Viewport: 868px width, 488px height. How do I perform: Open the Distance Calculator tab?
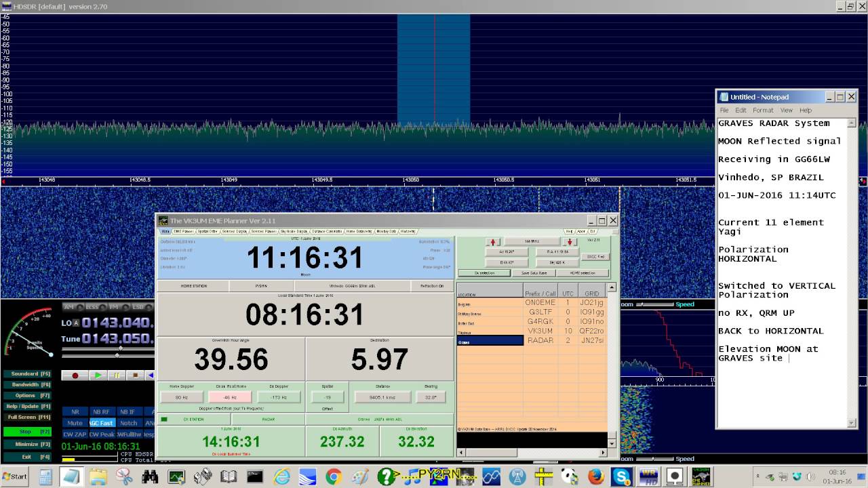coord(328,231)
